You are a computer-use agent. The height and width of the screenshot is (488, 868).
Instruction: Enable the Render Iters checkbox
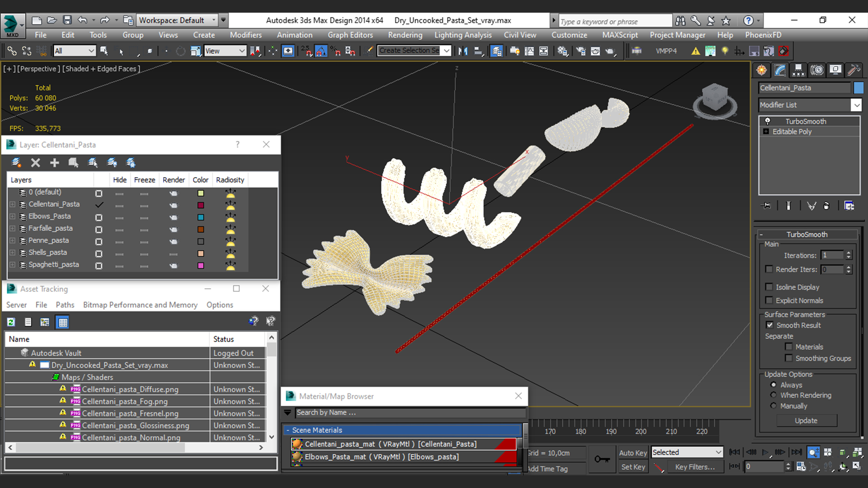click(769, 269)
